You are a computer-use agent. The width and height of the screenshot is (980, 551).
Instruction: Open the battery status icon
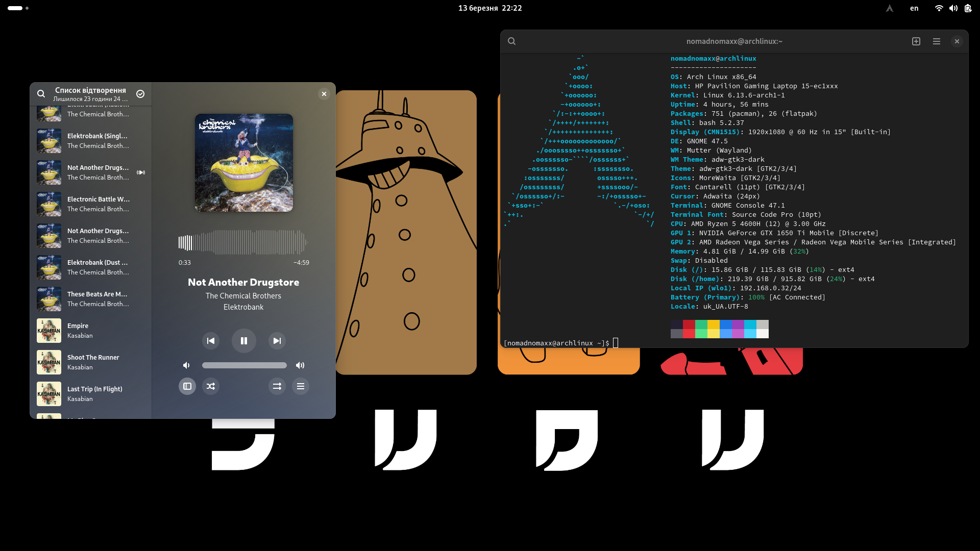968,8
